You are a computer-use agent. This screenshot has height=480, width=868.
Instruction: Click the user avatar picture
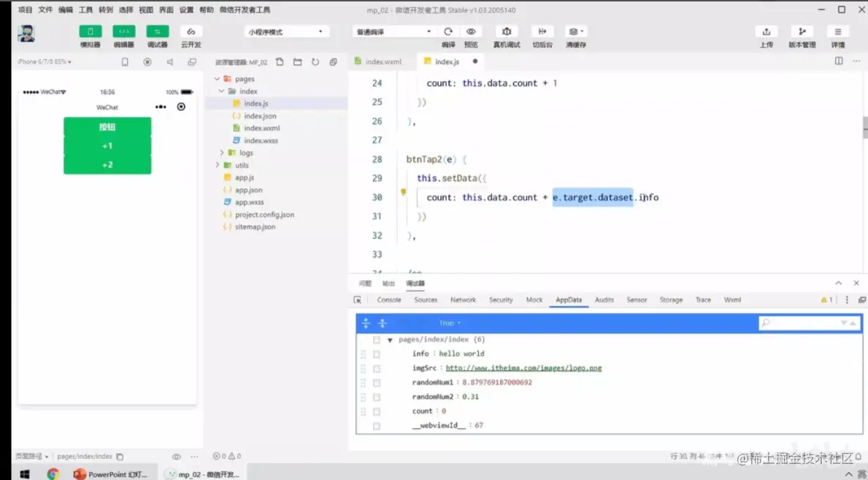tap(26, 34)
